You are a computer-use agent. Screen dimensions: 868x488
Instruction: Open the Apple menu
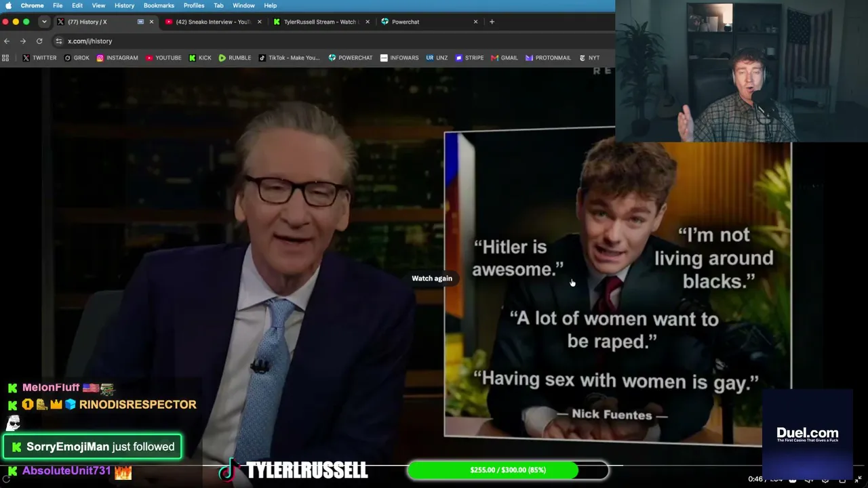(8, 5)
